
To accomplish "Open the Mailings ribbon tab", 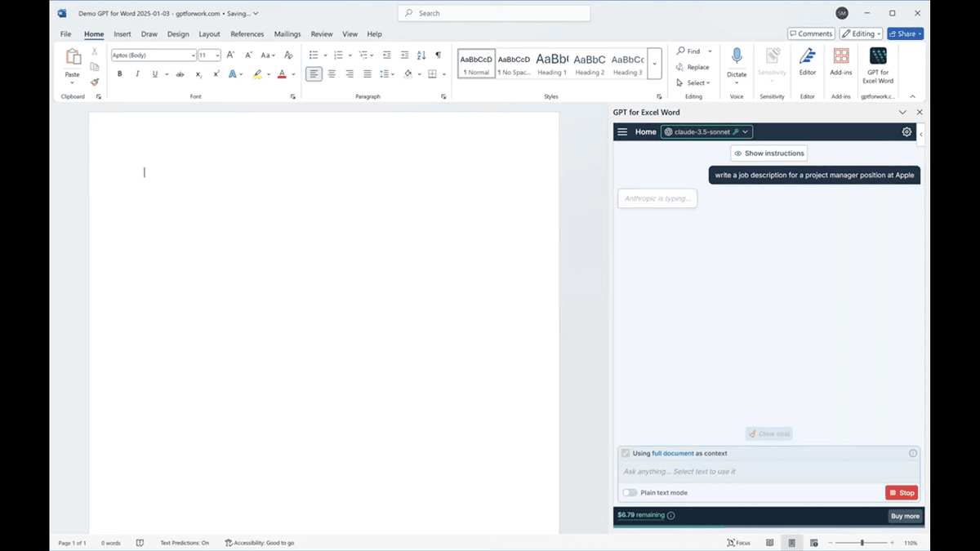I will [287, 34].
